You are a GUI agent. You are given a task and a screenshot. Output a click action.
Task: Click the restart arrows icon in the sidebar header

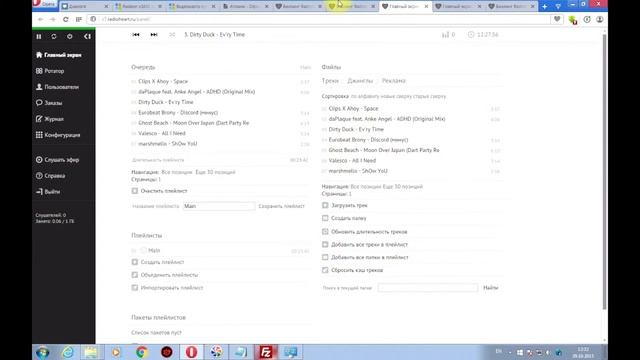(54, 36)
